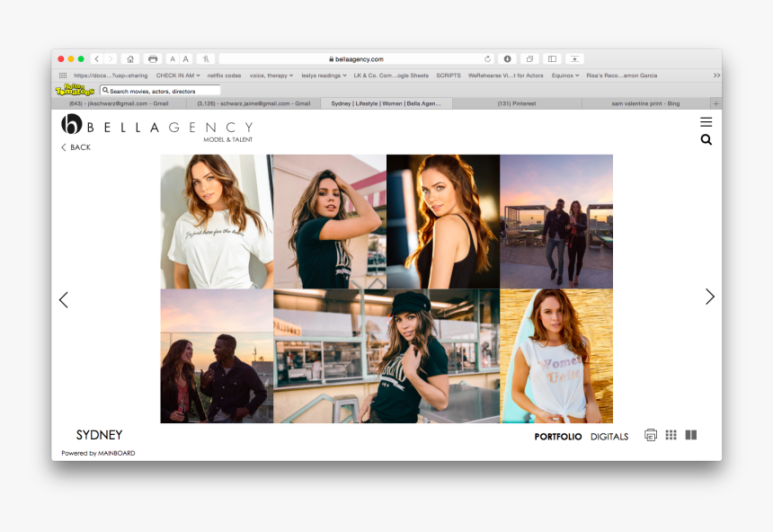Viewport: 773px width, 532px height.
Task: Select the DIGITALS section
Action: pyautogui.click(x=610, y=436)
